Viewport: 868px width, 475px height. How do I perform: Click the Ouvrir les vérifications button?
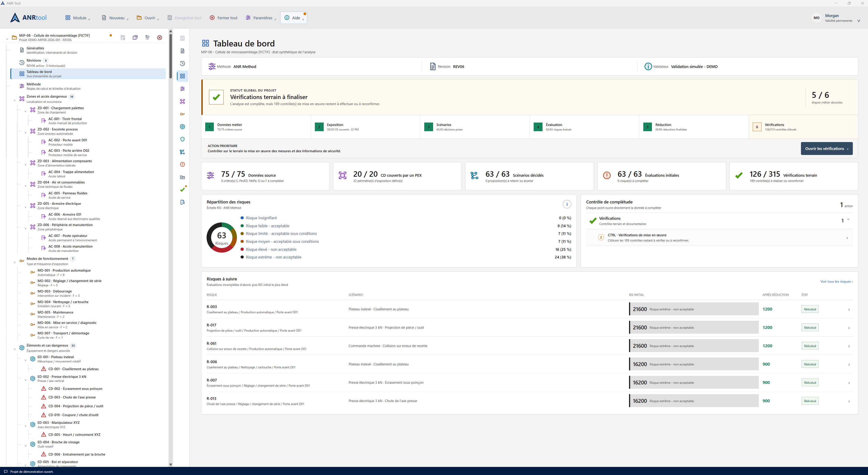coord(827,149)
